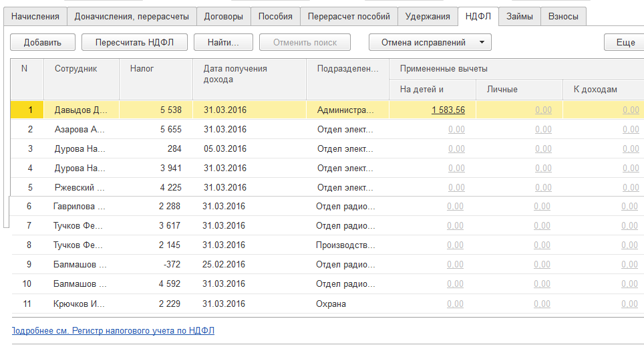Select the Охрана department cell

[331, 304]
